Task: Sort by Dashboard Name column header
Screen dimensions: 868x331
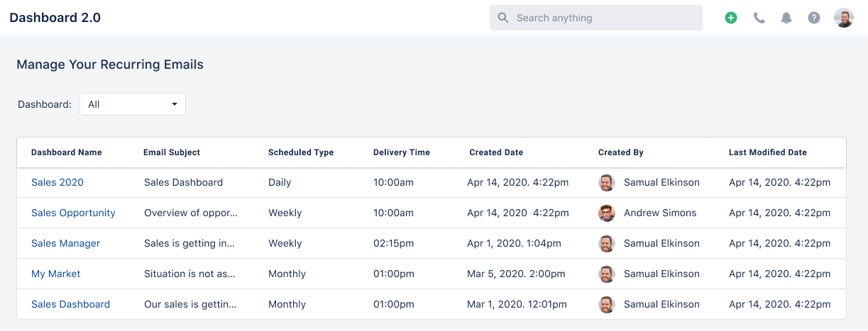Action: tap(67, 152)
